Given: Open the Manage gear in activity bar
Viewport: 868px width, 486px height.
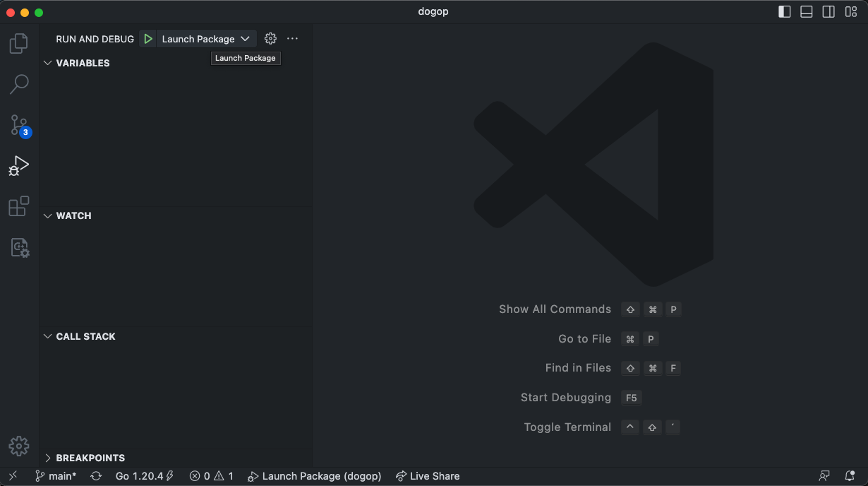Looking at the screenshot, I should [19, 446].
